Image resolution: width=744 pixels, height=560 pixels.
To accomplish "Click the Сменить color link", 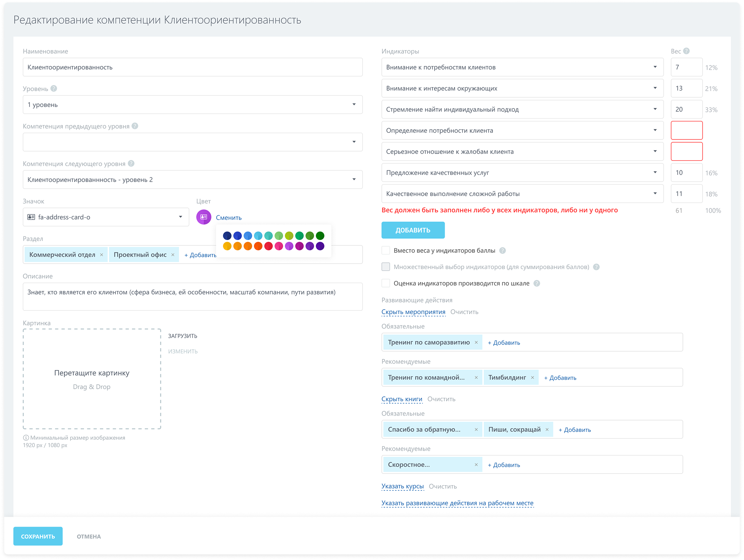I will tap(229, 217).
